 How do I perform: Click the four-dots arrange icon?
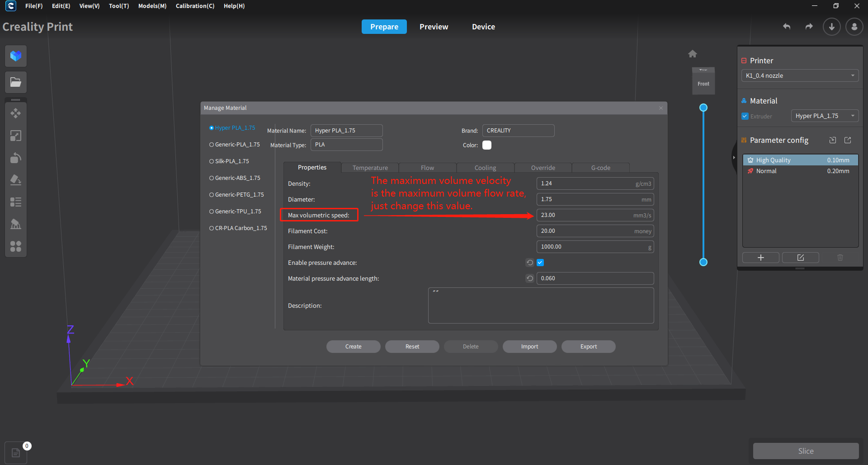(x=16, y=246)
